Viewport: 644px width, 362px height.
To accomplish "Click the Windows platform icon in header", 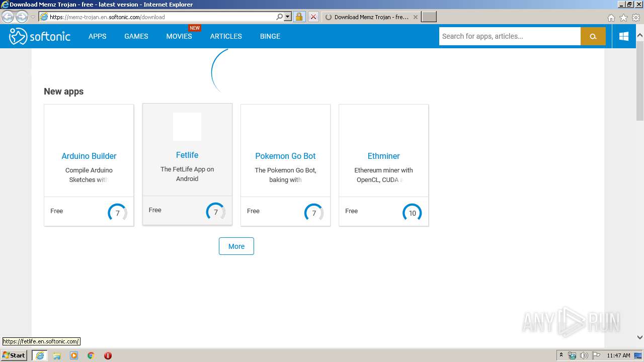I will coord(624,36).
